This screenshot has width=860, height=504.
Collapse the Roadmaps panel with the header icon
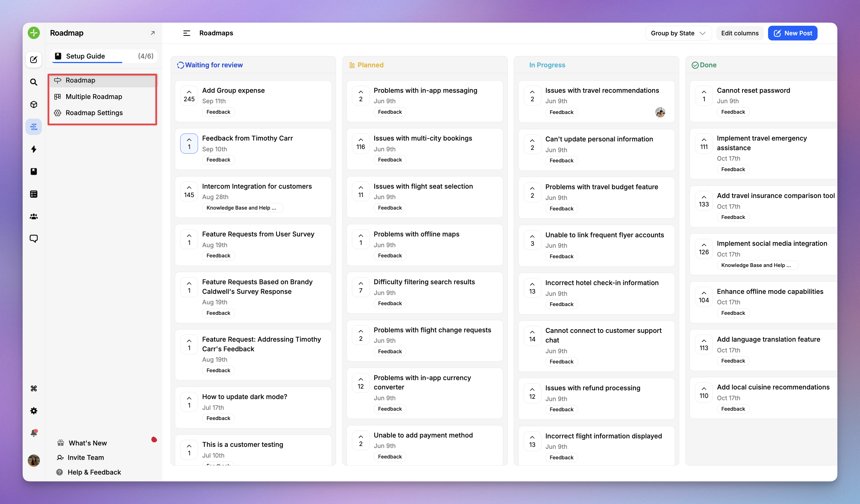click(x=187, y=33)
